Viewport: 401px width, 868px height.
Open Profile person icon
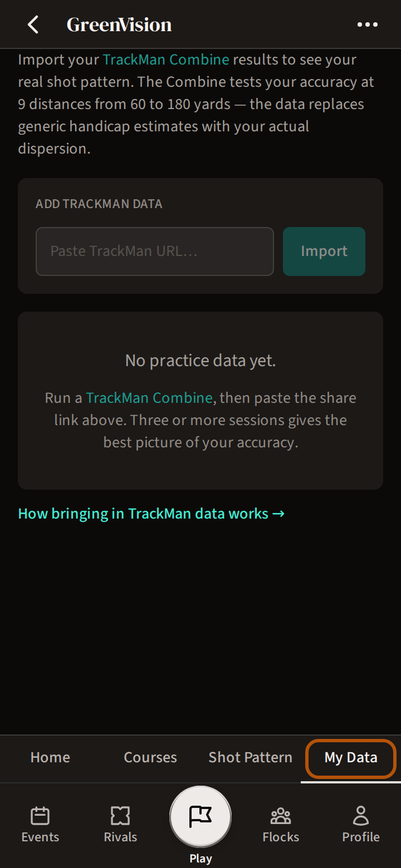pyautogui.click(x=361, y=816)
